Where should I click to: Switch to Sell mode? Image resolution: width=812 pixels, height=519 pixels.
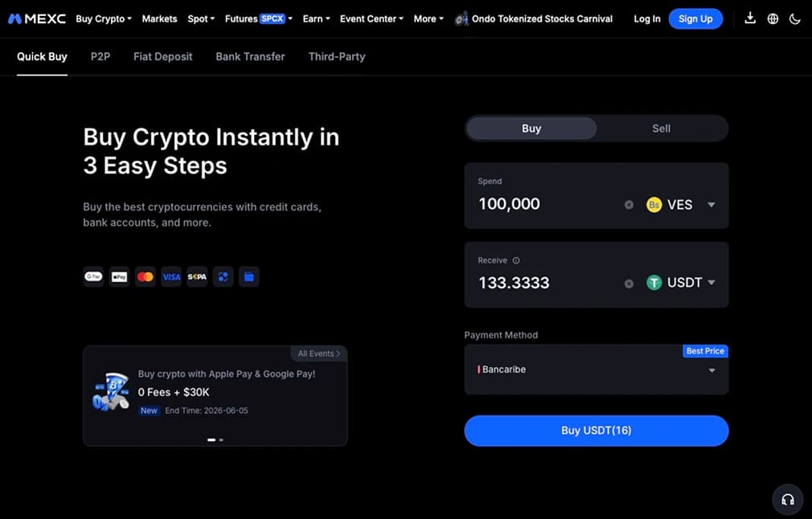[662, 129]
